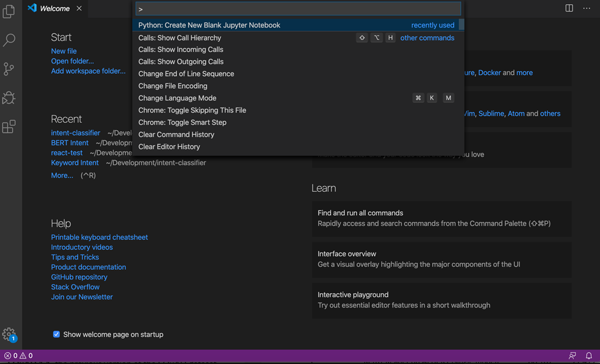Select Chrome: Toggle Skipping This File
This screenshot has height=364, width=600.
pyautogui.click(x=298, y=110)
